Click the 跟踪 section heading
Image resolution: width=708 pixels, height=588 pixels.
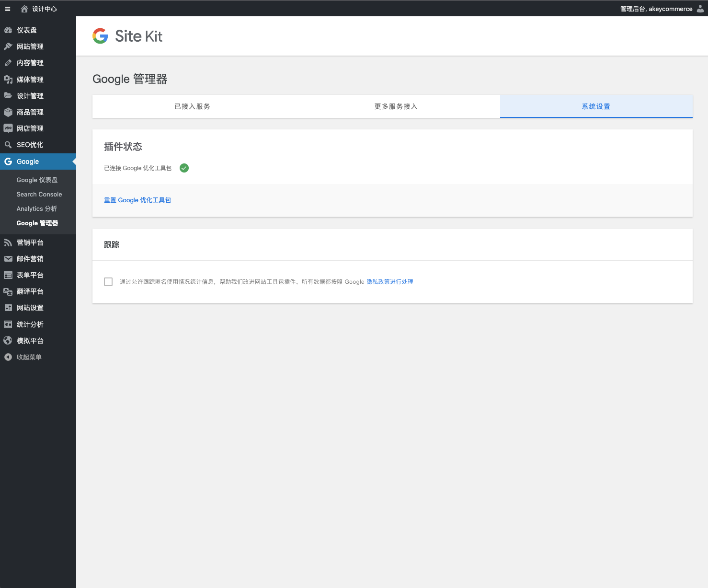click(112, 244)
